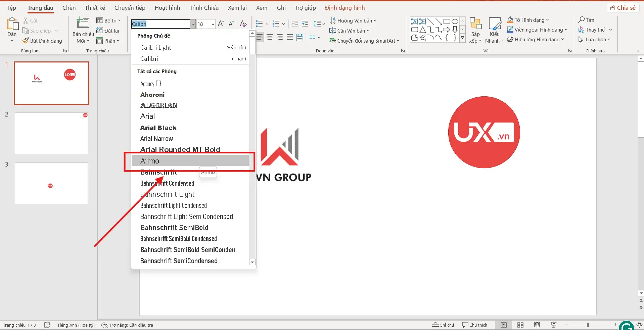Click the Tìm (find) magnifier icon
Screen dimensions: 644x330
582,20
